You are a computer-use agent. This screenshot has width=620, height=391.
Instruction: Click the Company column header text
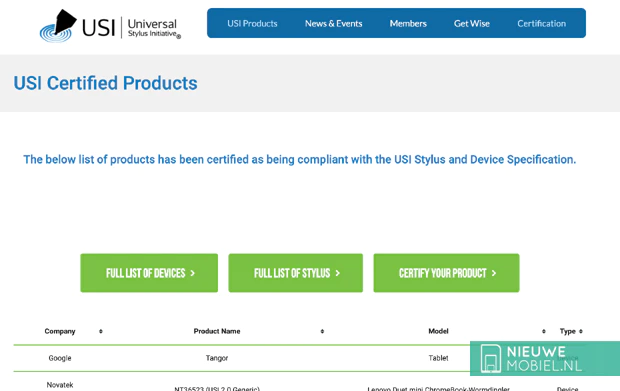60,331
